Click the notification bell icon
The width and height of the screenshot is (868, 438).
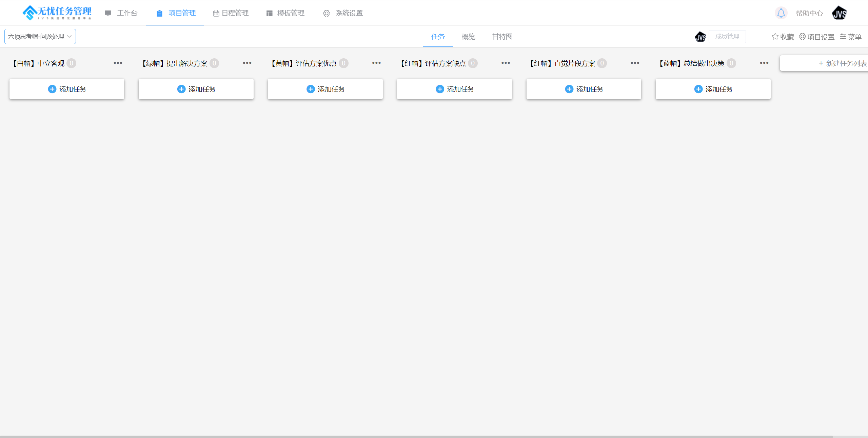coord(781,13)
